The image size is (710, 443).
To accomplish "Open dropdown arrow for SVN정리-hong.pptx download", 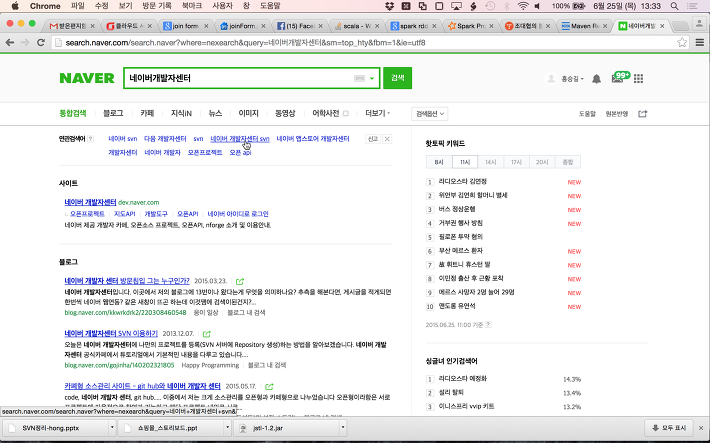I will coord(112,428).
